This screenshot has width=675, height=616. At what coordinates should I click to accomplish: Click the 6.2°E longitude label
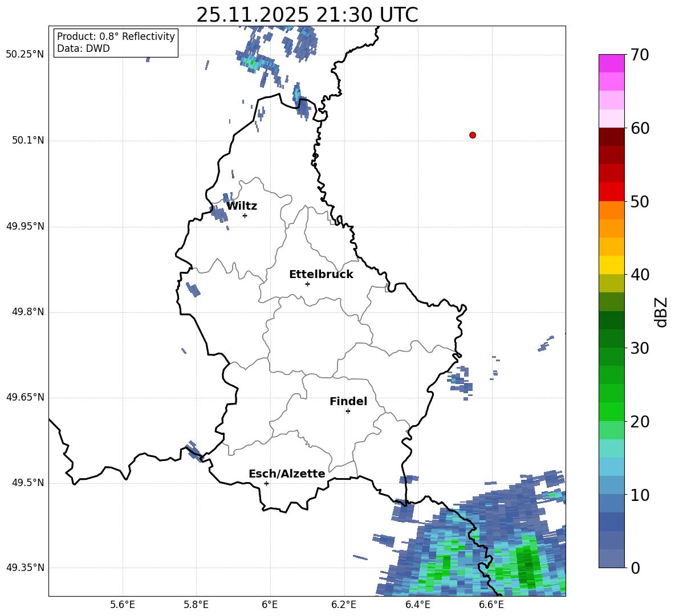(x=344, y=605)
